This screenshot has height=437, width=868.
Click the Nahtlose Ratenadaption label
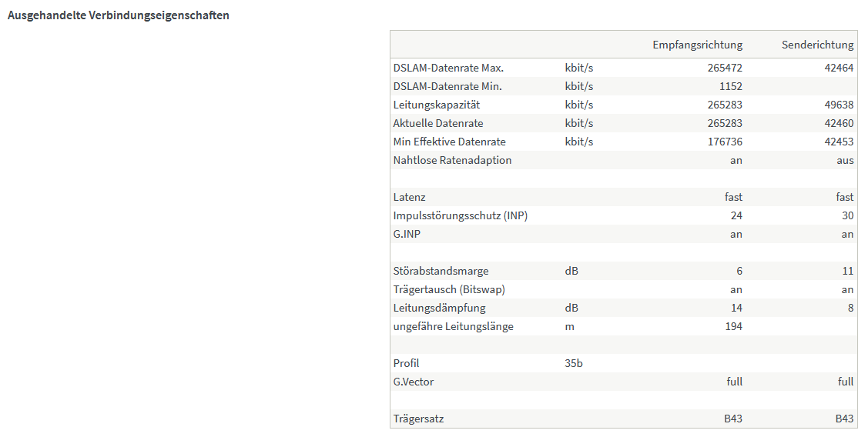tap(452, 160)
